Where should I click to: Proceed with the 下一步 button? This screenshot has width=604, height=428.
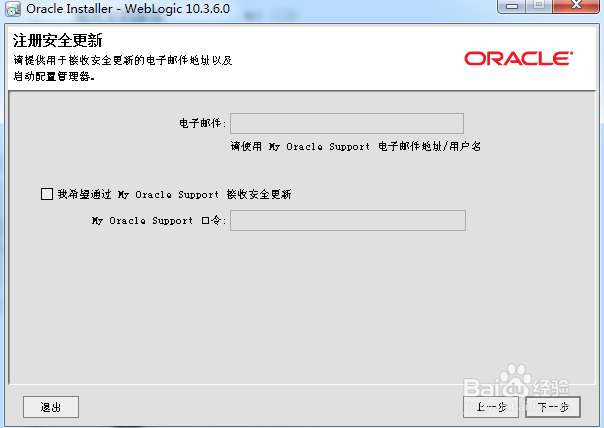553,407
